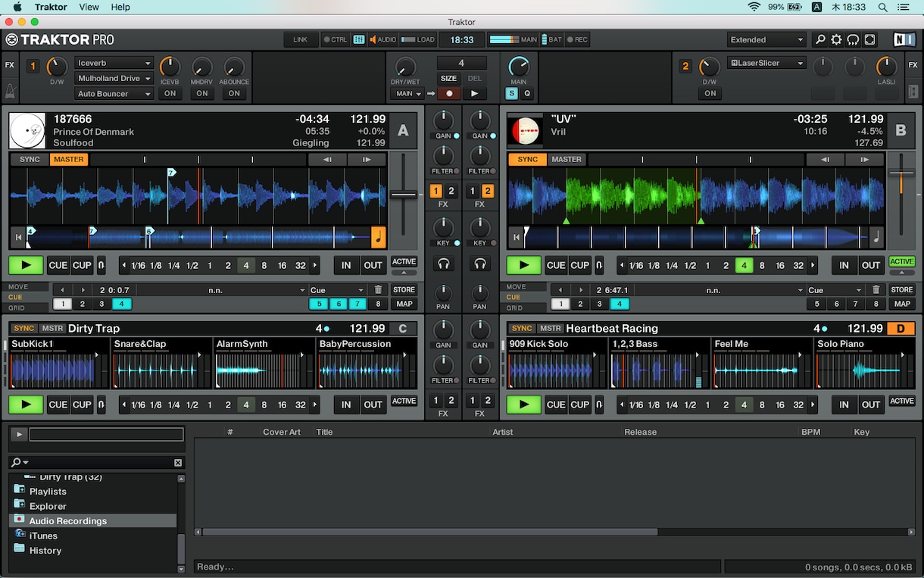Toggle snap mode S in master panel
924x578 pixels.
pos(512,94)
